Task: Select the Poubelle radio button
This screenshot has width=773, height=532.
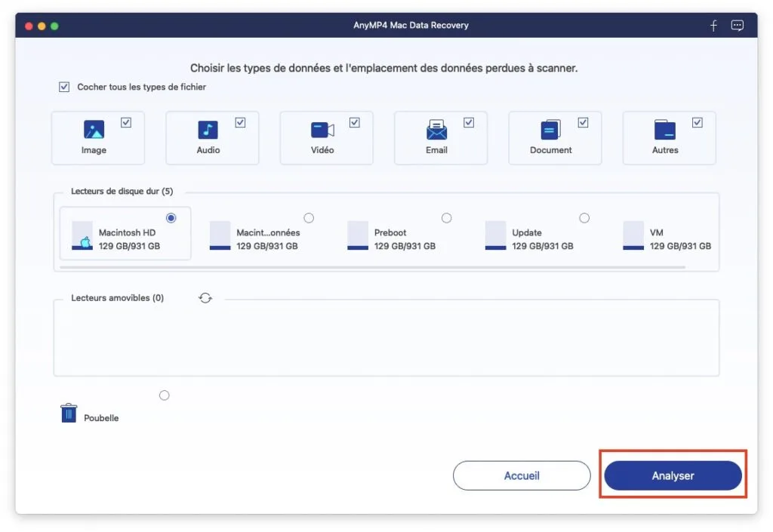Action: tap(165, 395)
